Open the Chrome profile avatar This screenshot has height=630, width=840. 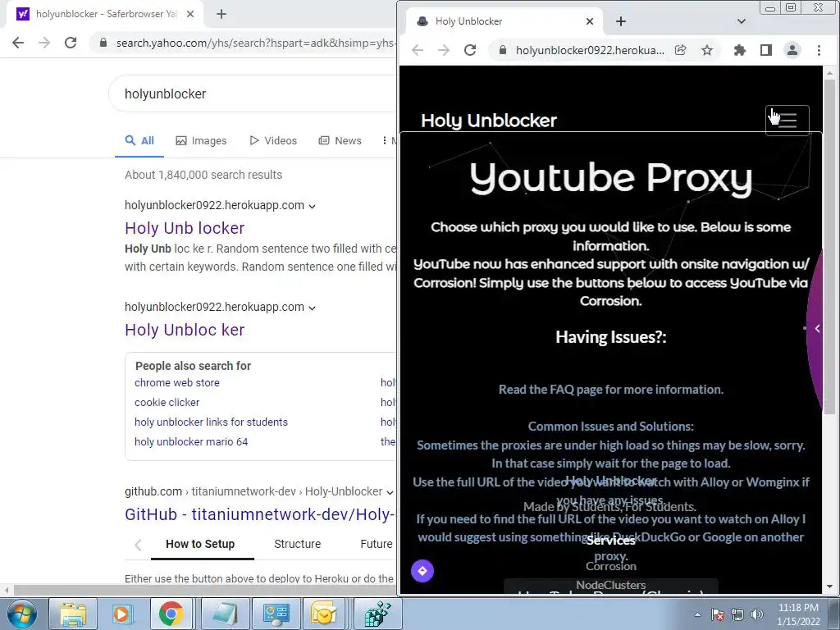click(792, 50)
